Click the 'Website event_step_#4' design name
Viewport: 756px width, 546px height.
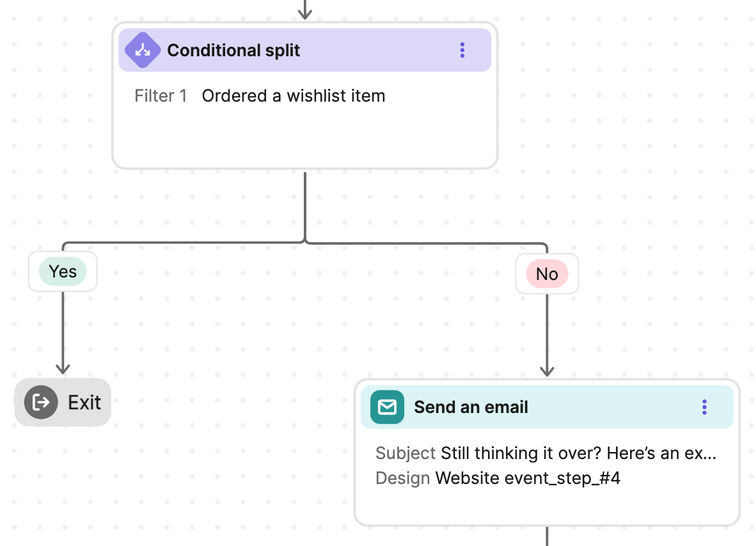(528, 478)
